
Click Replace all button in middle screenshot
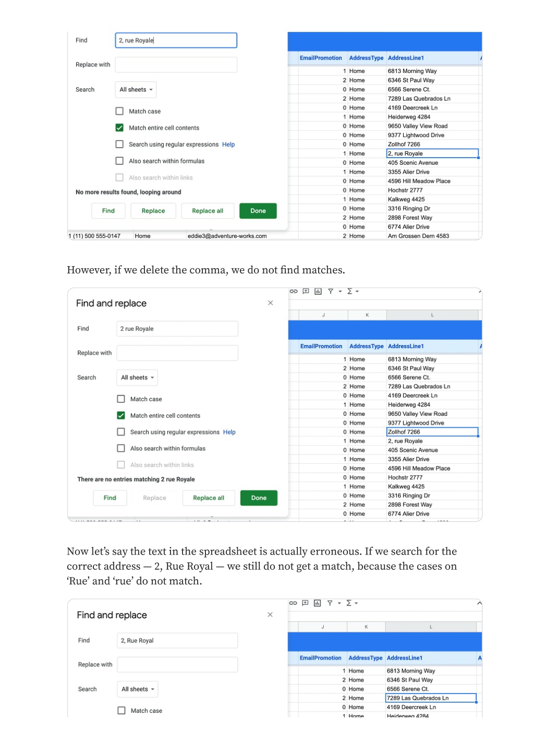click(x=209, y=498)
